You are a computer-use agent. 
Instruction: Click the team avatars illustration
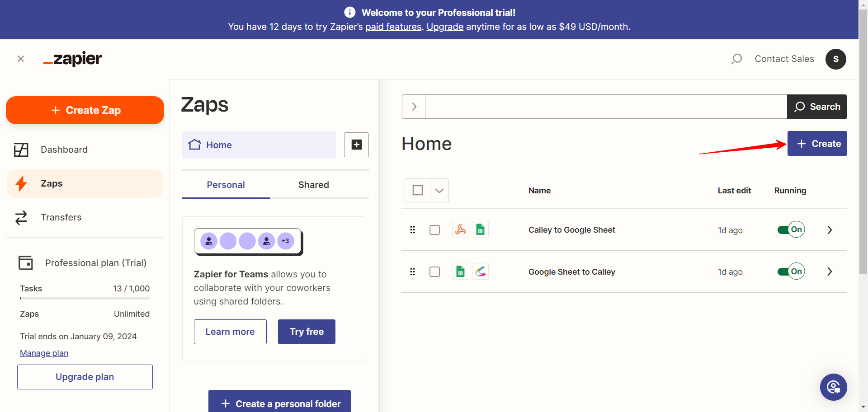coord(248,242)
